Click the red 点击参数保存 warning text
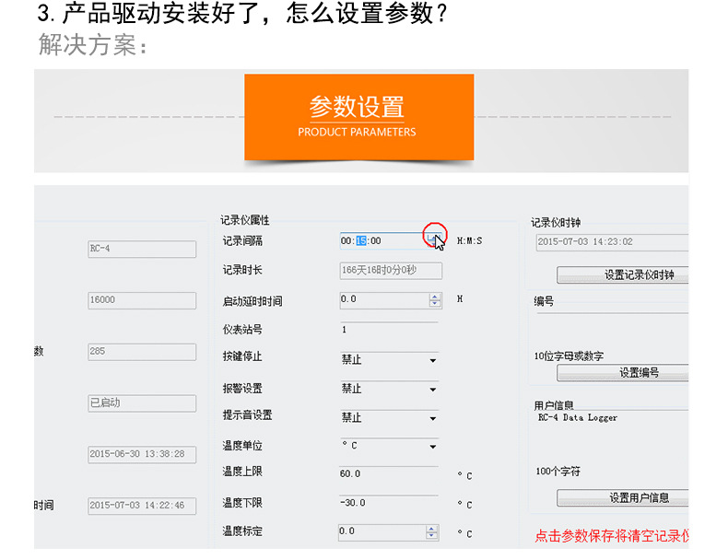The image size is (728, 560). point(612,536)
